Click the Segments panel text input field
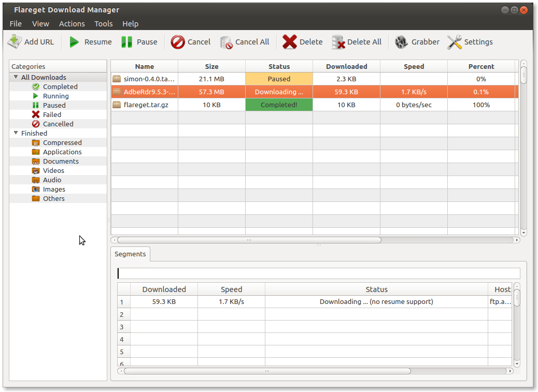 [319, 273]
